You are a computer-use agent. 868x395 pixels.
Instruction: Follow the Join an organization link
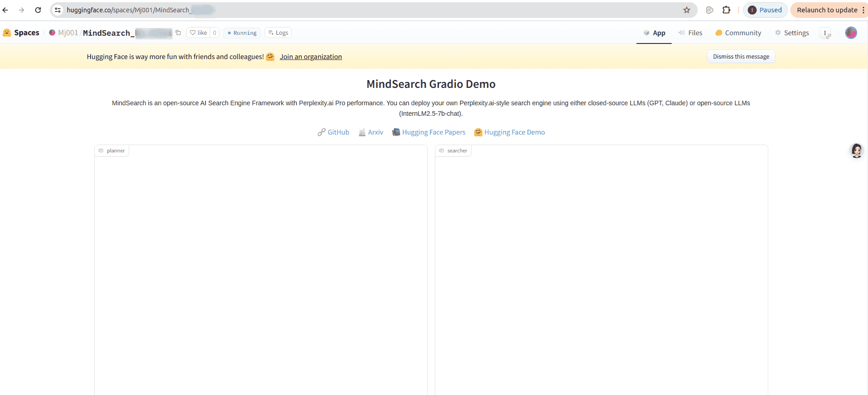point(310,57)
